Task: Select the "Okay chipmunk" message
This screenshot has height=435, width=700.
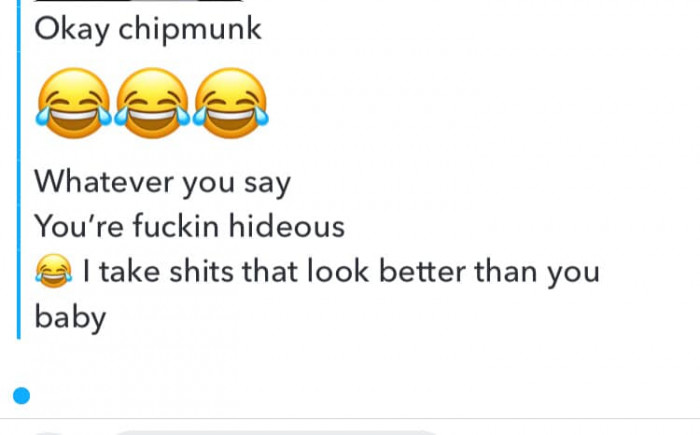Action: 148,29
